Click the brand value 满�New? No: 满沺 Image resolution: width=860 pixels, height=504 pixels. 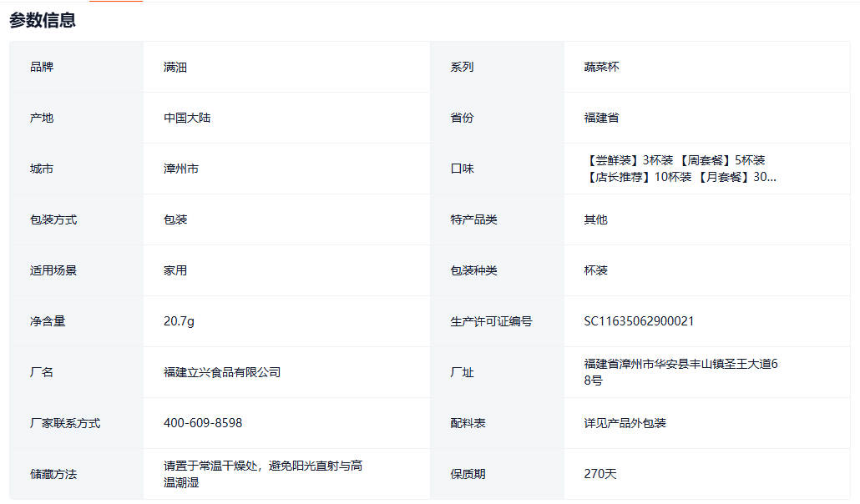[175, 67]
